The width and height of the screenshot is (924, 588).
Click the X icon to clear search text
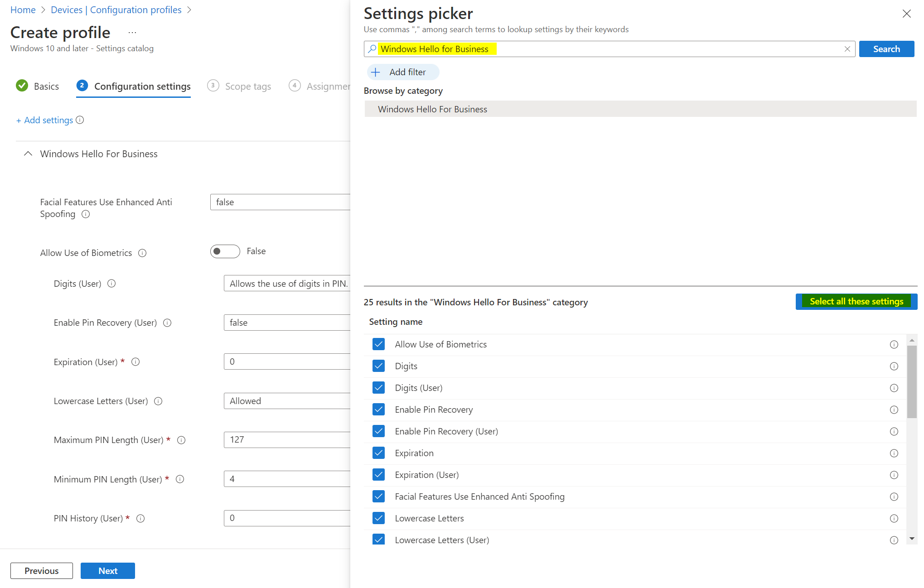tap(847, 49)
